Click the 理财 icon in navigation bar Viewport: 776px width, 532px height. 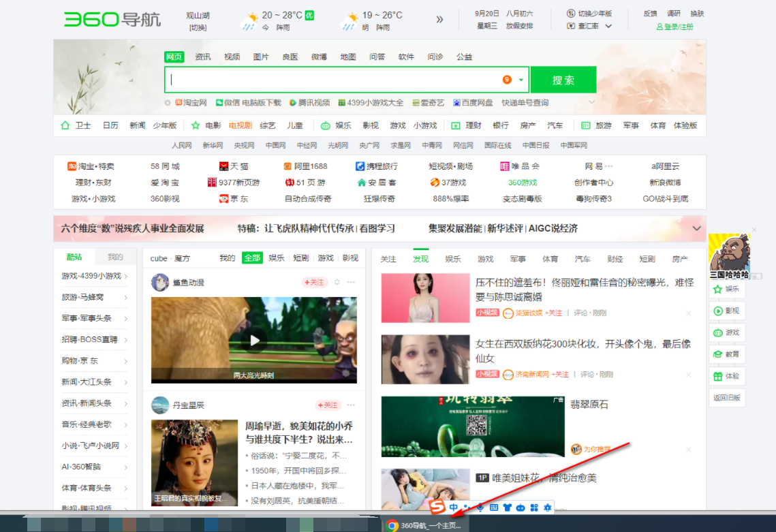coord(455,126)
